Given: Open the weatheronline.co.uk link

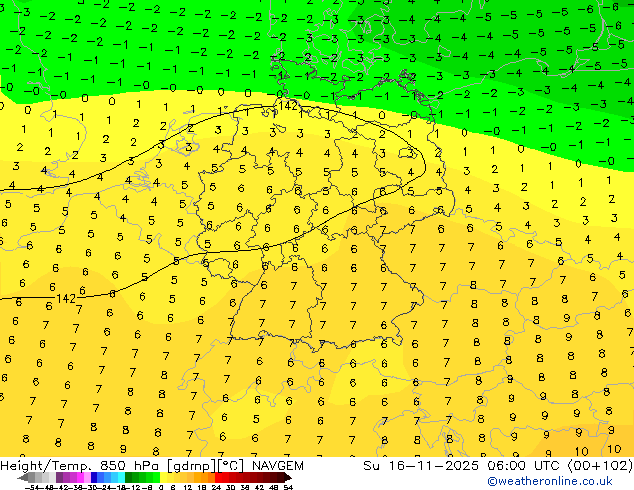Looking at the screenshot, I should pos(549,481).
